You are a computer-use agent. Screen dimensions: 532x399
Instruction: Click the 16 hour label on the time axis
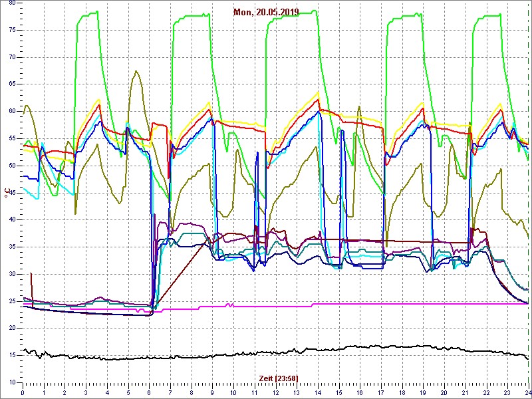coord(360,393)
